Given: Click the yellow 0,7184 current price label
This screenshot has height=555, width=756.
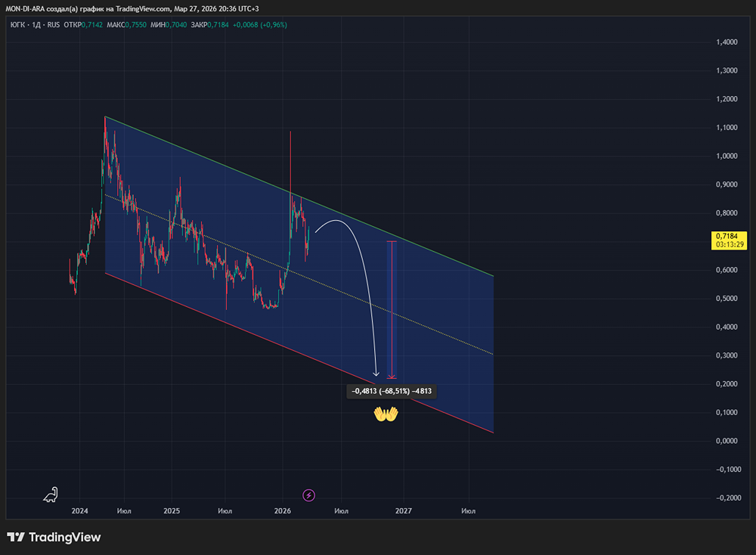Looking at the screenshot, I should click(x=729, y=240).
